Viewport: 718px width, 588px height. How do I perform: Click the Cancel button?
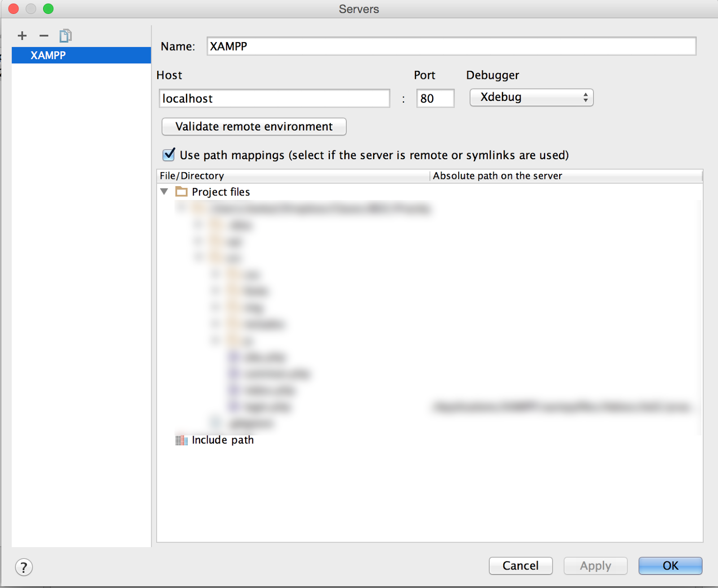click(x=521, y=566)
